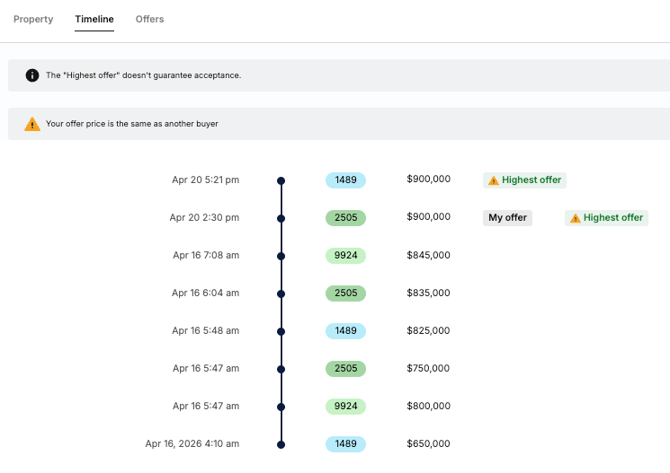Click buyer 9924 badge on the $800,000 offer
Viewport: 670px width, 473px height.
pyautogui.click(x=345, y=407)
